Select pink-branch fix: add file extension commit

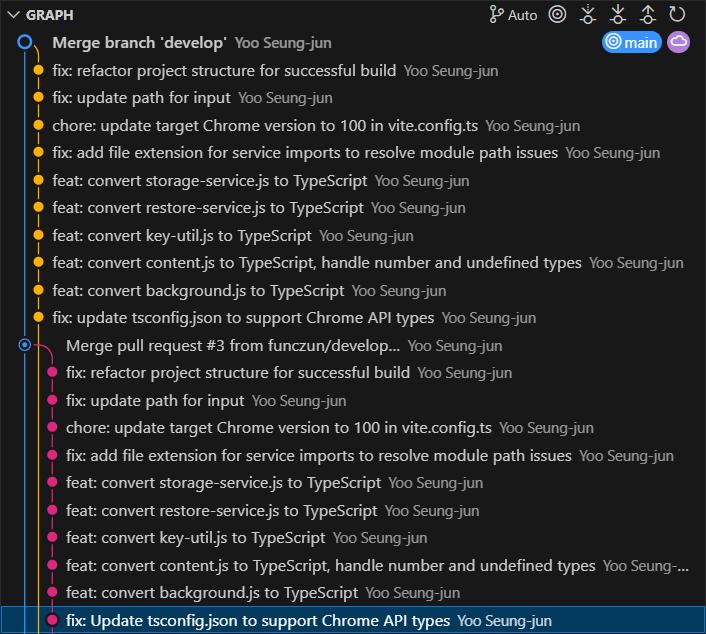(353, 455)
